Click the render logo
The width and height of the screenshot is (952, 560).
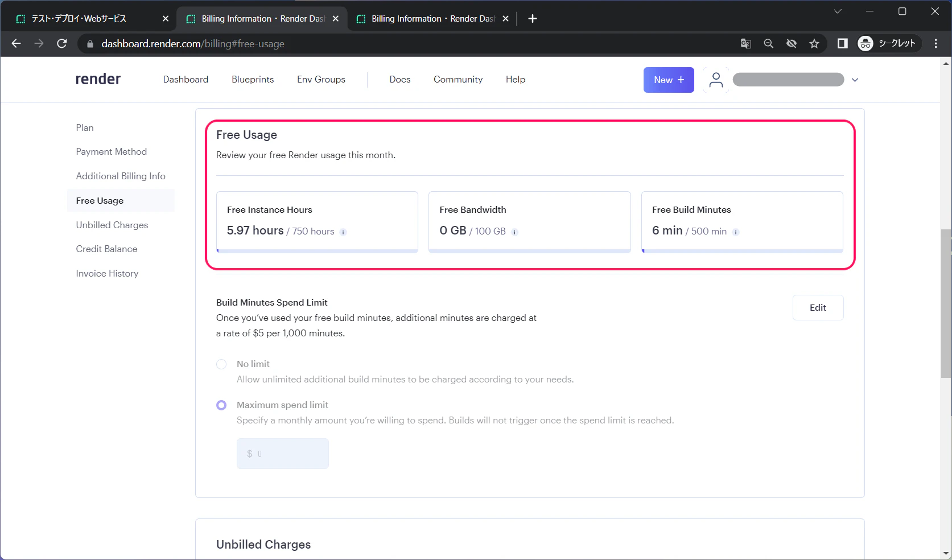click(x=98, y=79)
